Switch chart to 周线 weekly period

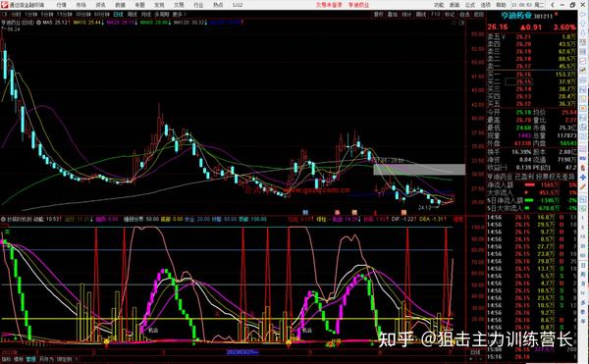(x=133, y=15)
